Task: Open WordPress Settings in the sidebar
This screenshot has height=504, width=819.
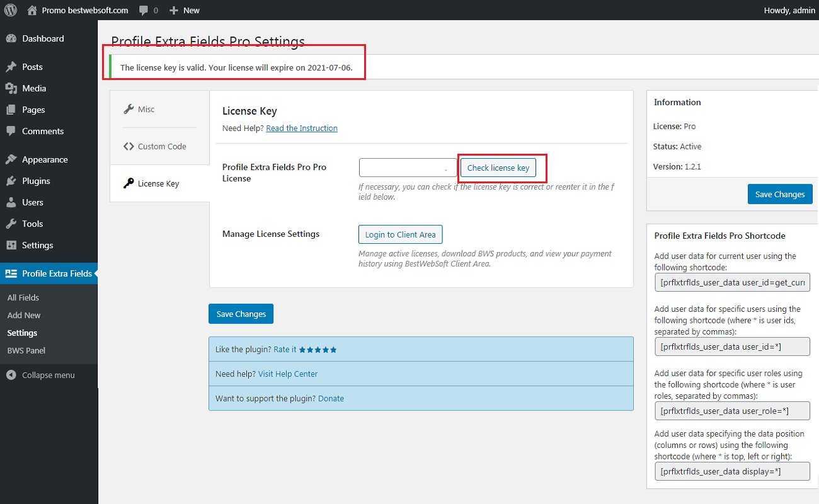Action: click(49, 245)
